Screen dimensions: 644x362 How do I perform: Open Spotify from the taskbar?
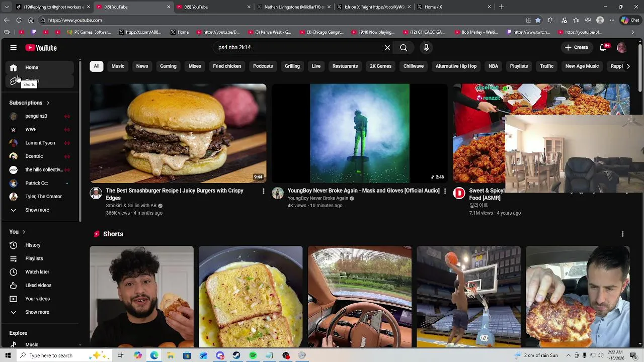[253, 355]
